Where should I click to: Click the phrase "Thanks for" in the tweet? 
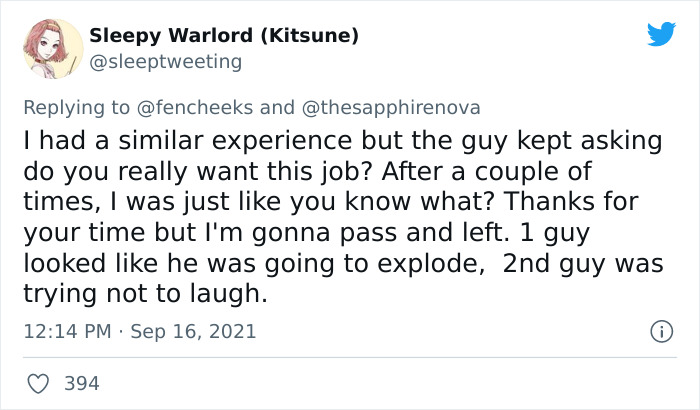click(571, 201)
